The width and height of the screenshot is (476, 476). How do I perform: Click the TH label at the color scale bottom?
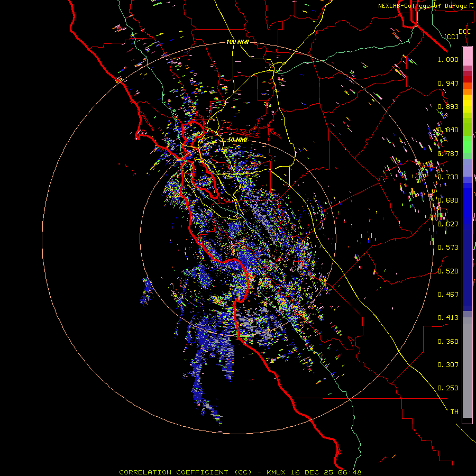[454, 412]
